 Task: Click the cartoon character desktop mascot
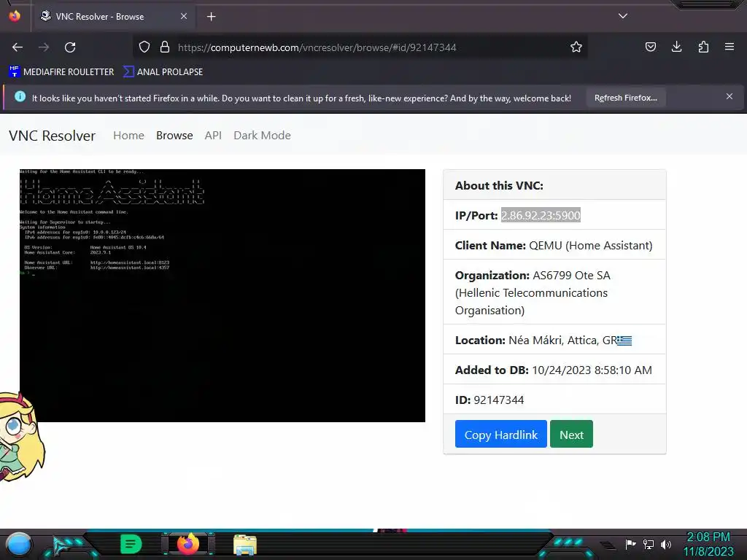pos(21,437)
